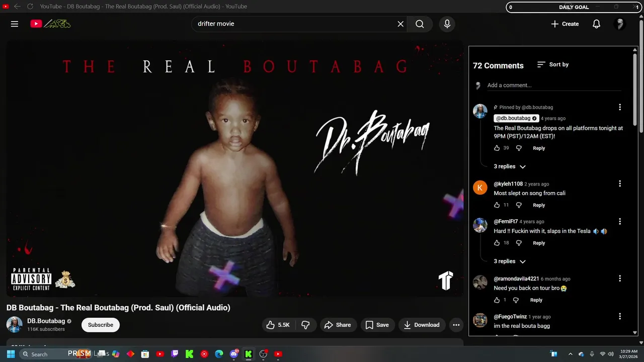This screenshot has width=644, height=362.
Task: Open Twitch from the taskbar
Action: click(175, 354)
